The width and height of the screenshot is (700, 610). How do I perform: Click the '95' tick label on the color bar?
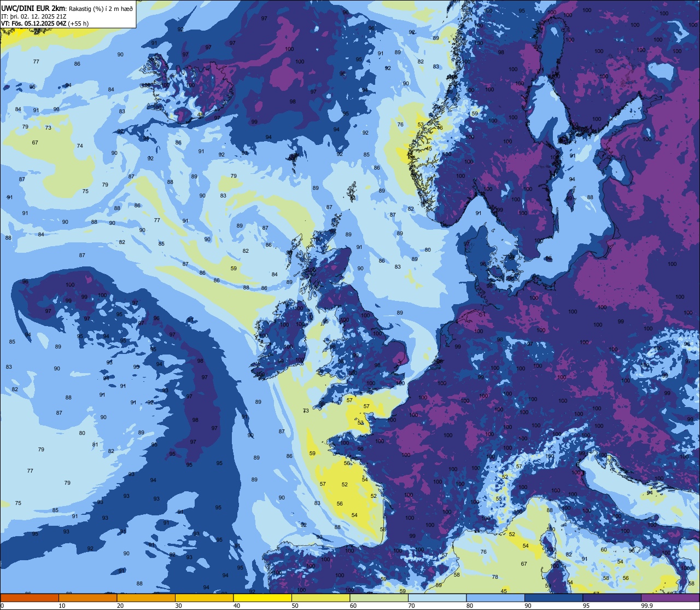(x=586, y=606)
